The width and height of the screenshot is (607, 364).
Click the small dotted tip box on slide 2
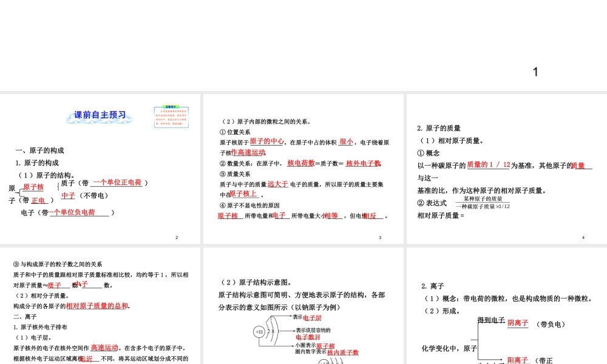172,117
